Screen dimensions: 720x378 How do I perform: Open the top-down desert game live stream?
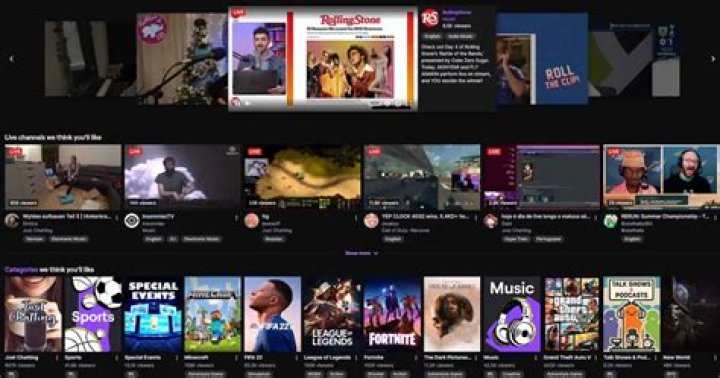[303, 177]
